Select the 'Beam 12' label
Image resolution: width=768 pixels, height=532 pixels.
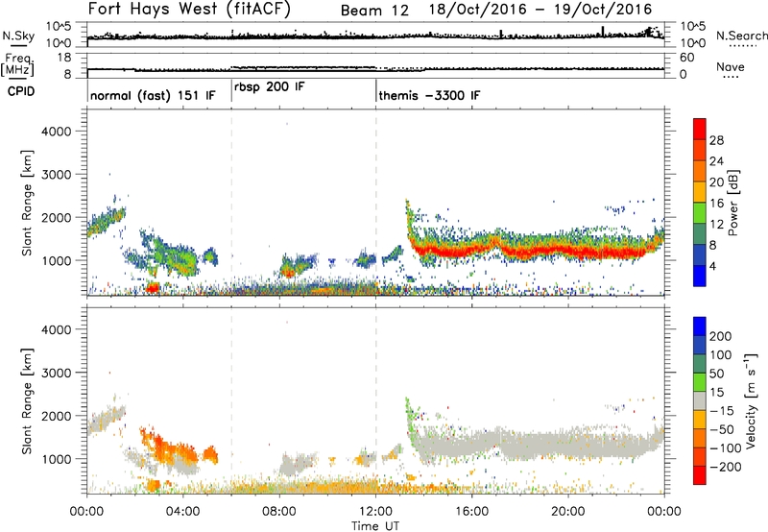click(374, 10)
